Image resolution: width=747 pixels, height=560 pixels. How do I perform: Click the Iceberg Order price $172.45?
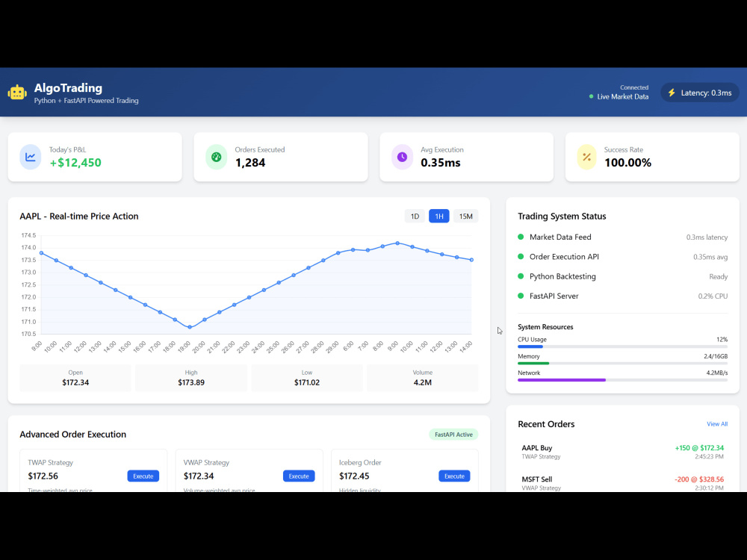[x=354, y=476]
